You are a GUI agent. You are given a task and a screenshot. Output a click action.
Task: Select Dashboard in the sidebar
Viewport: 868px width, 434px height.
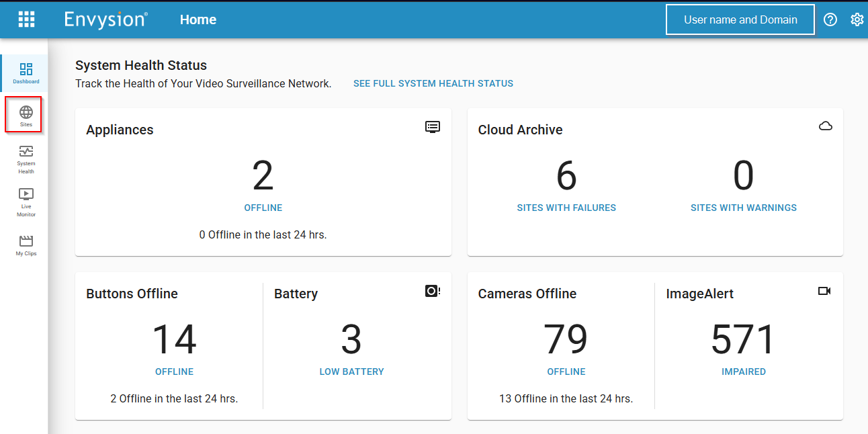tap(26, 73)
